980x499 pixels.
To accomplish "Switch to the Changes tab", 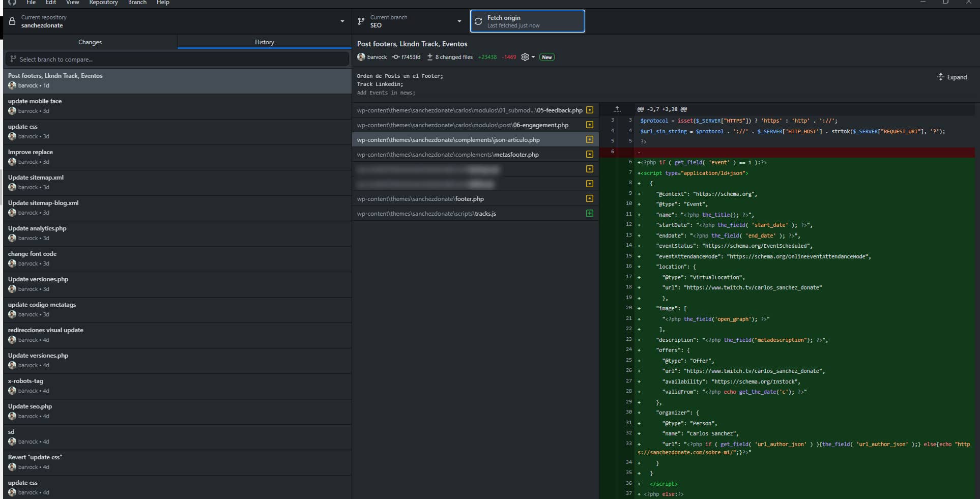I will (x=90, y=42).
